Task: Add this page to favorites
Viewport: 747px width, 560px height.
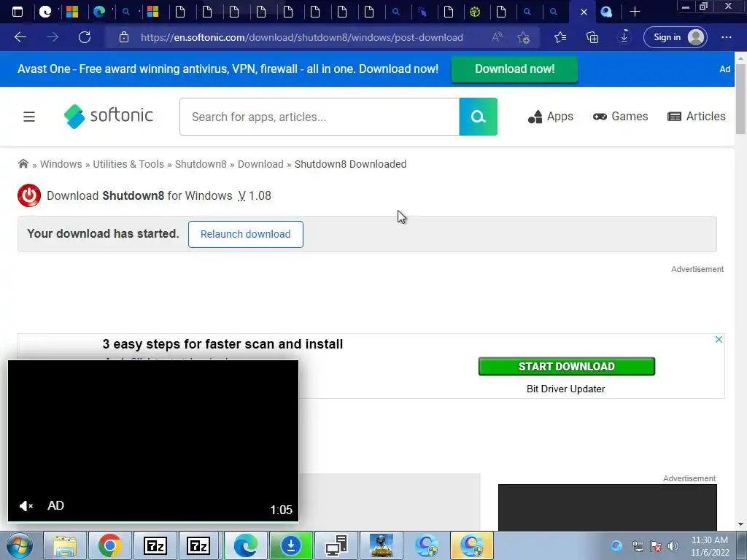Action: [524, 37]
